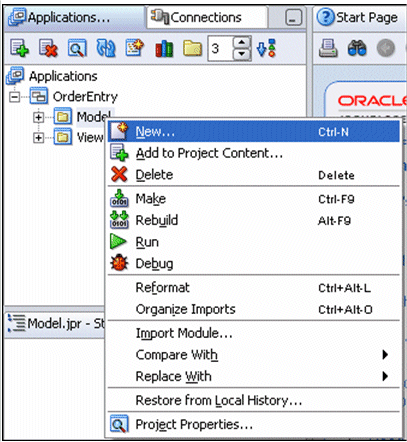The width and height of the screenshot is (407, 442).
Task: Choose New... from the context menu
Action: click(254, 132)
